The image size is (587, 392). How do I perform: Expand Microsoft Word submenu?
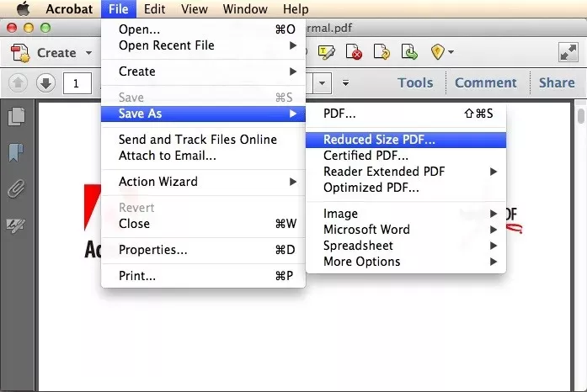pos(406,230)
